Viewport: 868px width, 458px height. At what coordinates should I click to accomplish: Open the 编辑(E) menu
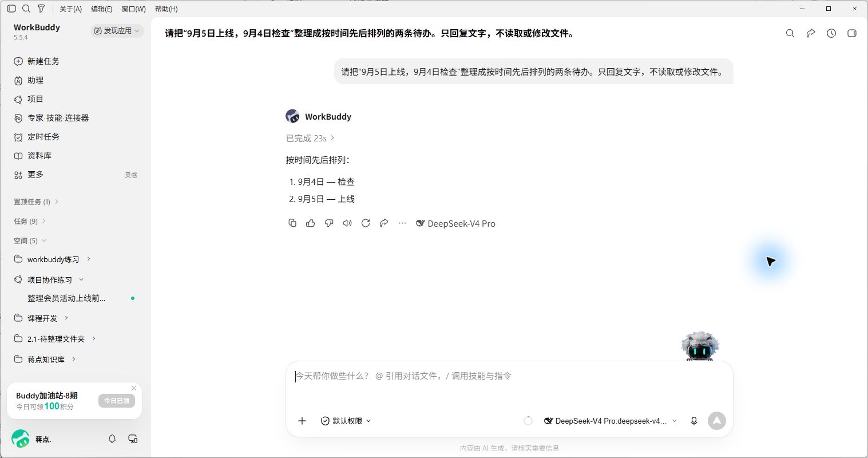pos(102,9)
